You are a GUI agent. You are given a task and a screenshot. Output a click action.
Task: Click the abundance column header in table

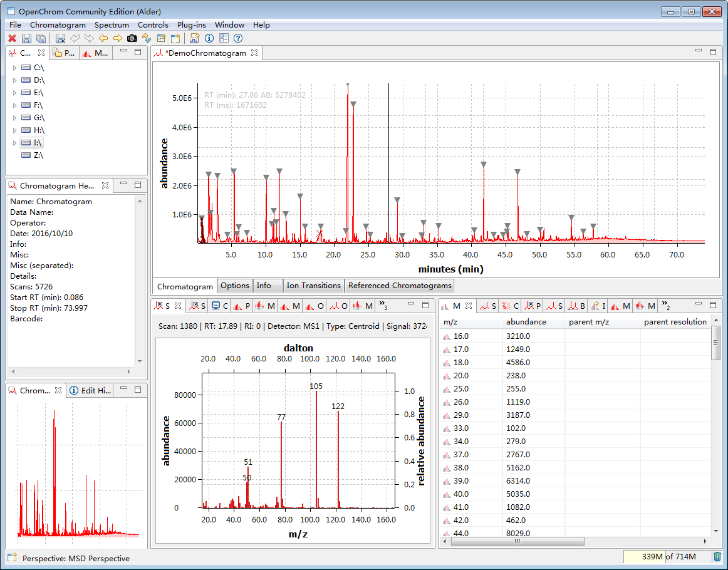526,322
